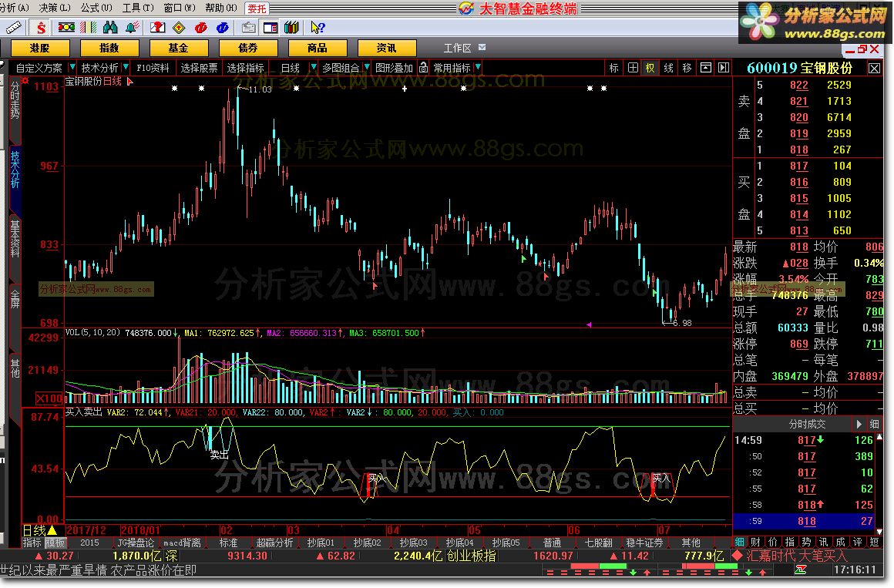This screenshot has width=894, height=588.
Task: Expand the 工作区 workspace dropdown arrow
Action: 482,47
